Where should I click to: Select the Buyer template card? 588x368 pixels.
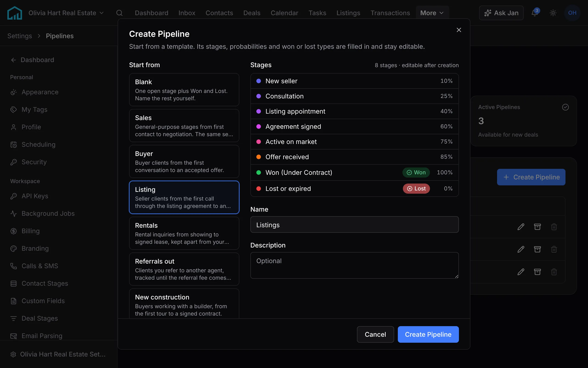tap(184, 161)
